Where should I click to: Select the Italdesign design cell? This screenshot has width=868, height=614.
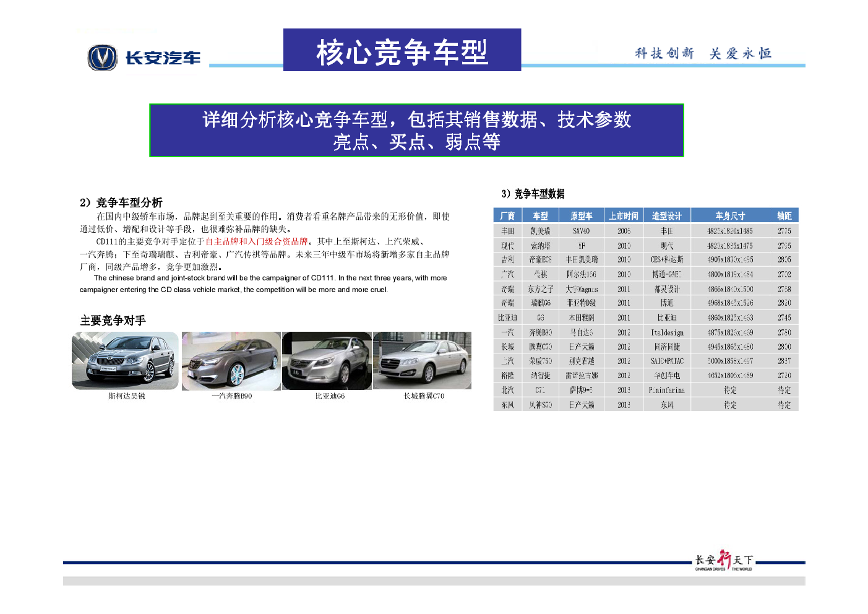667,332
